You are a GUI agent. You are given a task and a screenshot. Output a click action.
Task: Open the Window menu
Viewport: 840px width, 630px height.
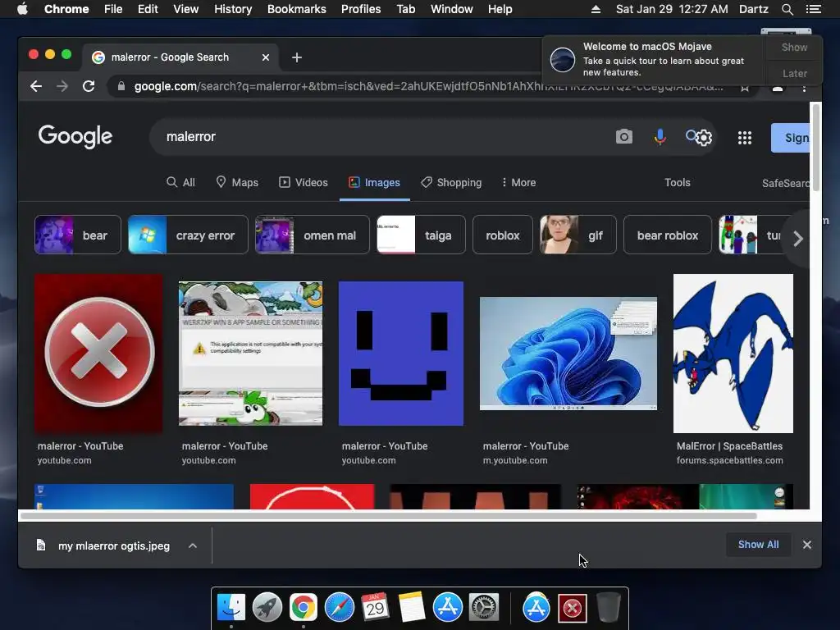pos(451,9)
